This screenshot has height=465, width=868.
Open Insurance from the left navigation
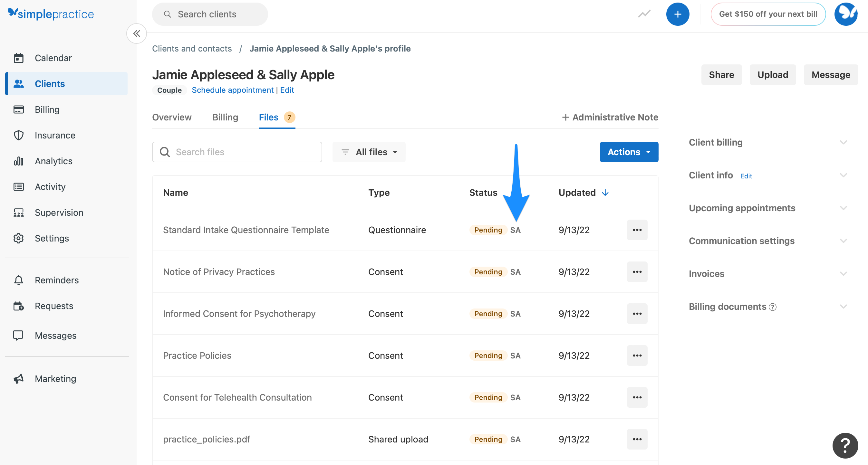tap(55, 135)
